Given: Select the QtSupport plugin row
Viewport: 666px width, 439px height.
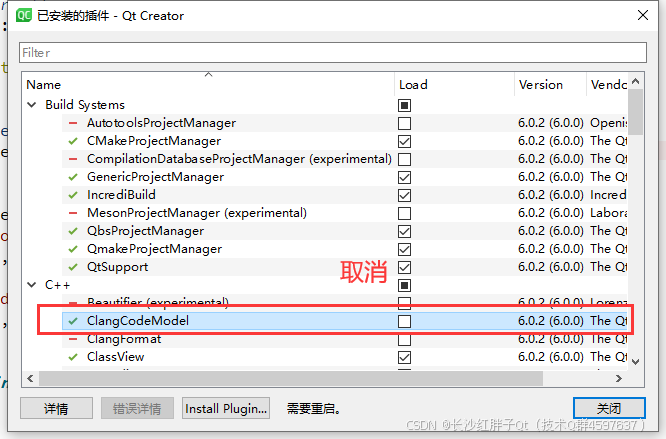Looking at the screenshot, I should (x=344, y=267).
